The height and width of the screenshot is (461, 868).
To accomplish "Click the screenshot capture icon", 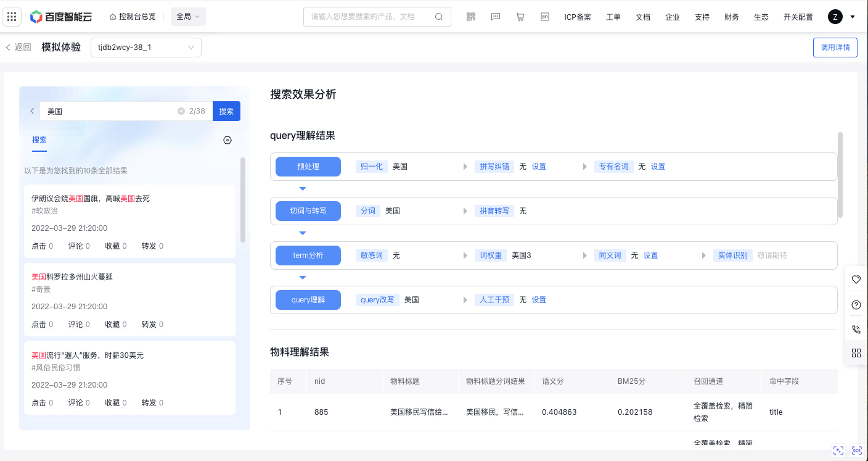I will click(x=838, y=451).
